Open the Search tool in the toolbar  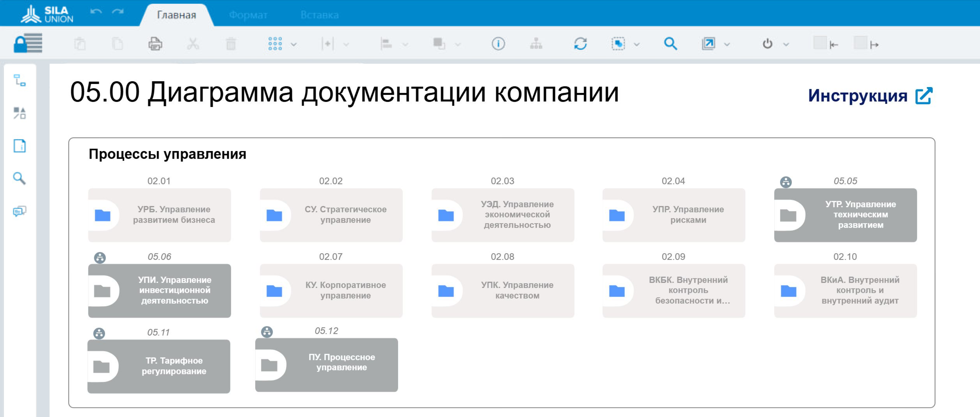click(670, 44)
